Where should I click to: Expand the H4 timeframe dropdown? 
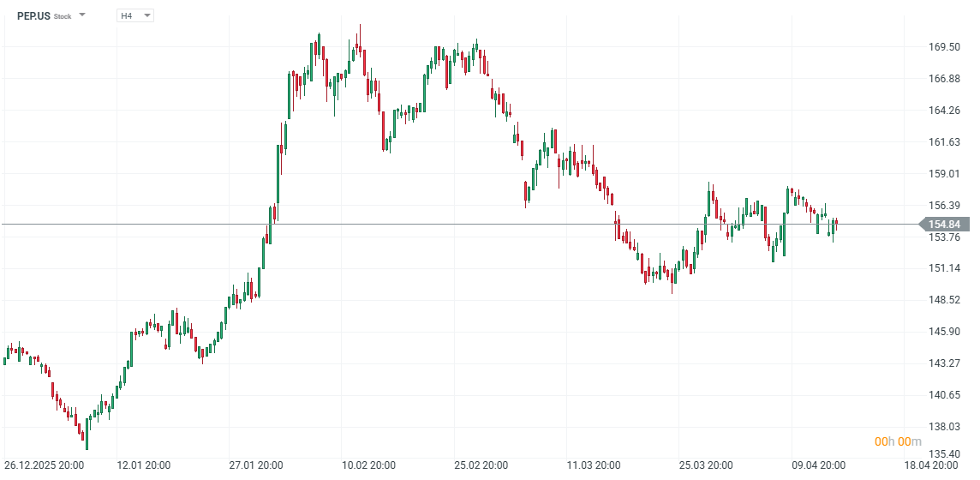coord(146,15)
